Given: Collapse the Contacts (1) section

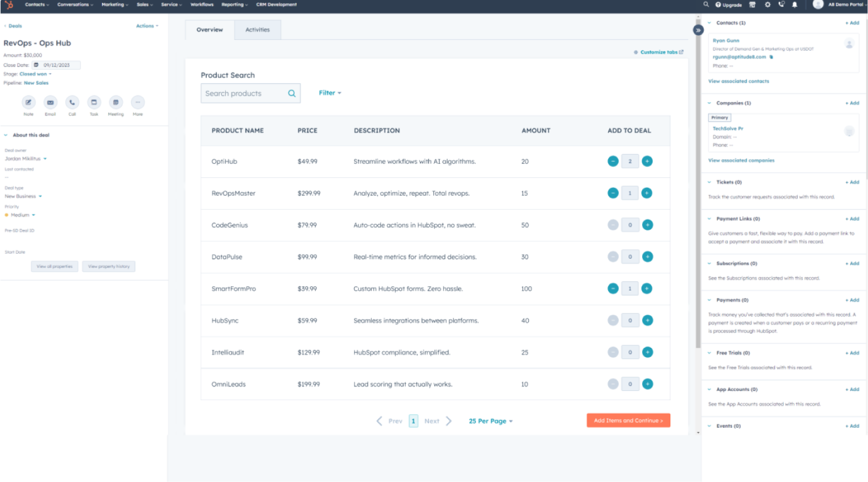Looking at the screenshot, I should pyautogui.click(x=709, y=23).
